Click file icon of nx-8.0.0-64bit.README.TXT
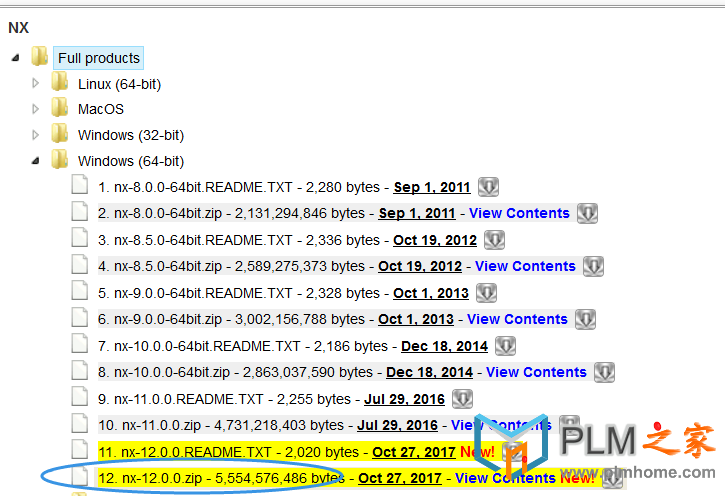This screenshot has width=725, height=496. [80, 184]
